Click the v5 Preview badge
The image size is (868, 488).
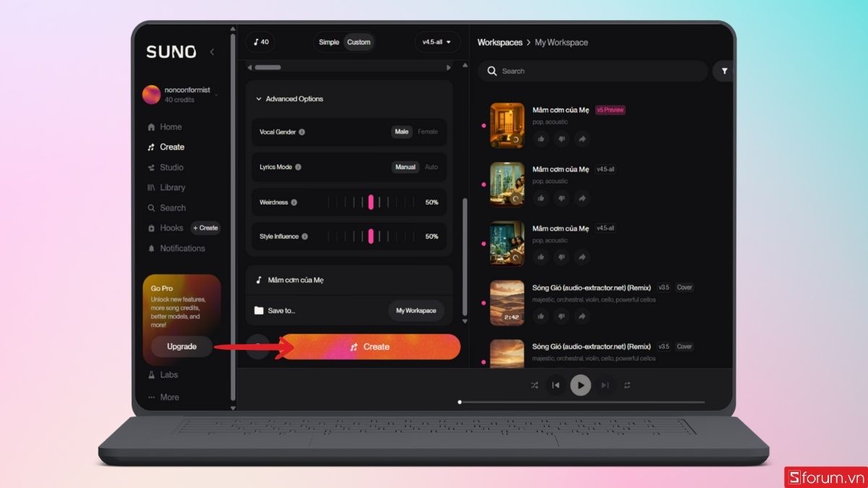tap(610, 110)
